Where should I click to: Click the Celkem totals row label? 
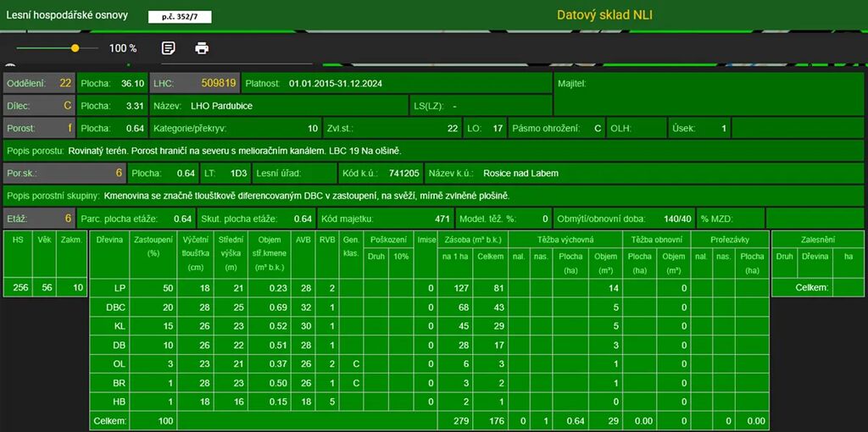click(109, 421)
